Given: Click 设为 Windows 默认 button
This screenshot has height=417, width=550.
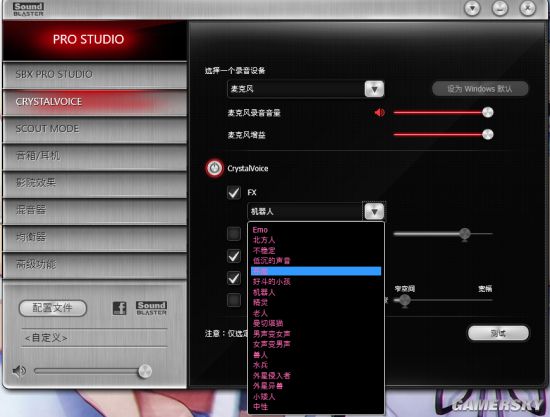Looking at the screenshot, I should (480, 89).
